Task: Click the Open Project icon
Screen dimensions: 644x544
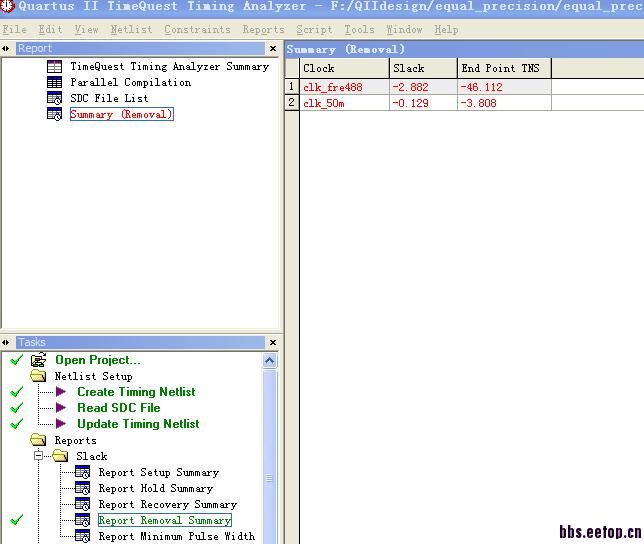Action: click(x=39, y=360)
